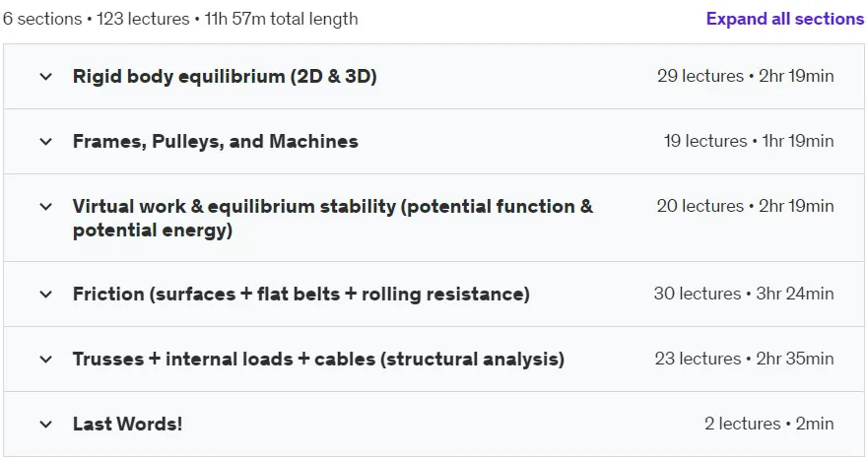Toggle chevron for Virtual work section

46,207
